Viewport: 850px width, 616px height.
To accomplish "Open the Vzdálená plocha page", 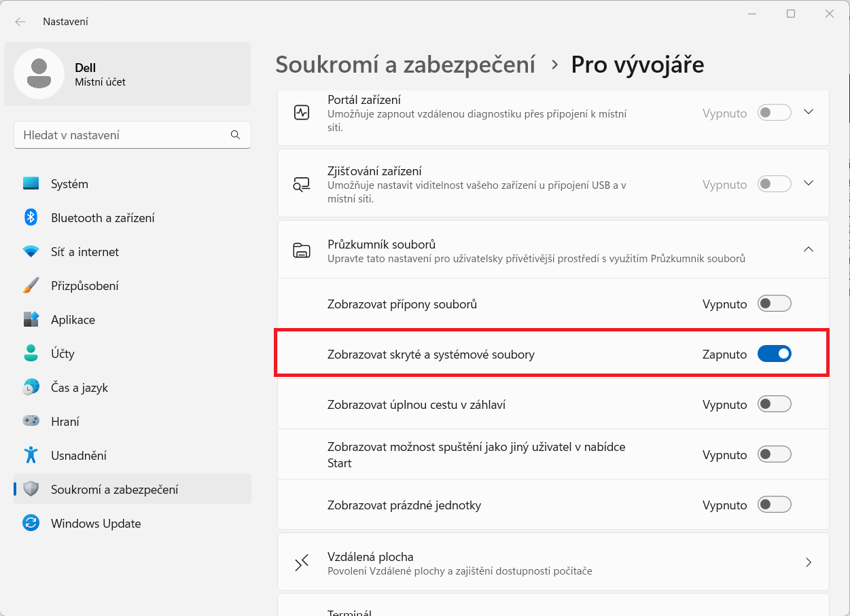I will 552,562.
